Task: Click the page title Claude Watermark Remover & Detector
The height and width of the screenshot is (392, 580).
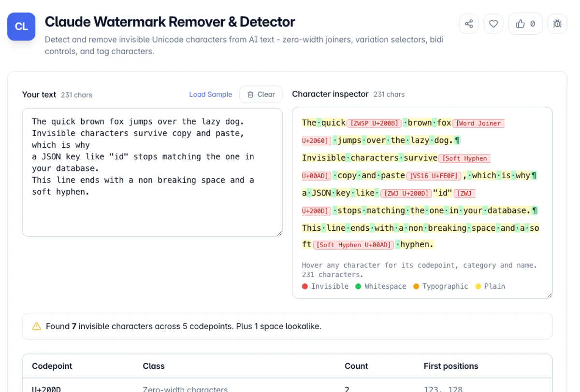Action: tap(170, 22)
